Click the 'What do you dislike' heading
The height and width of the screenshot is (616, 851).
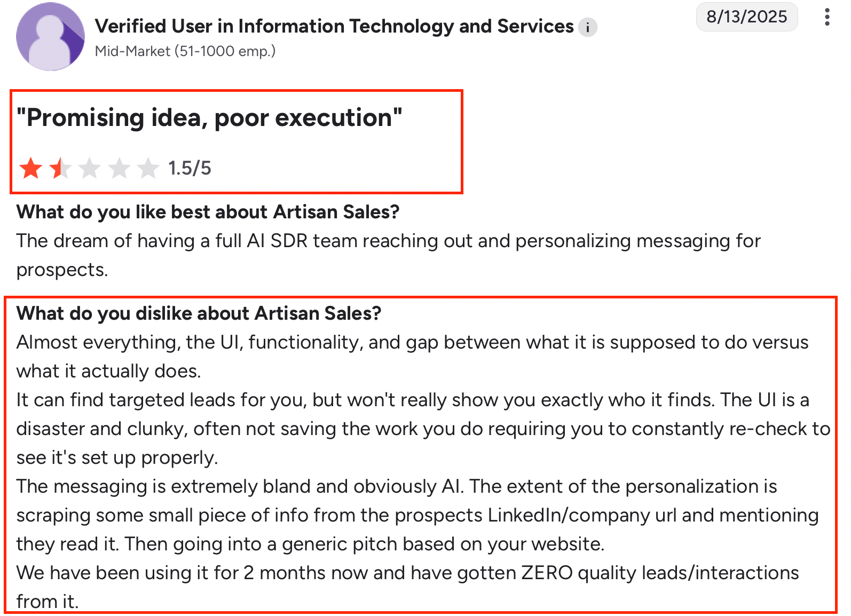click(200, 313)
